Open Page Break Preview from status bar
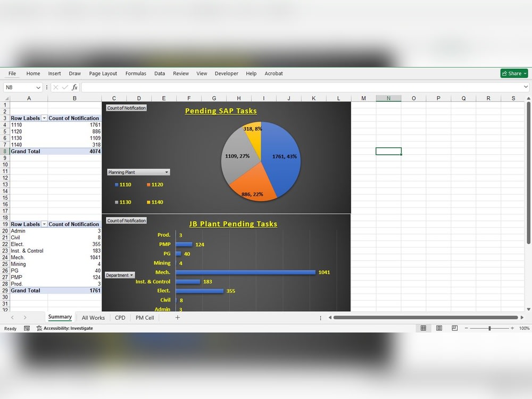532x399 pixels. click(454, 328)
